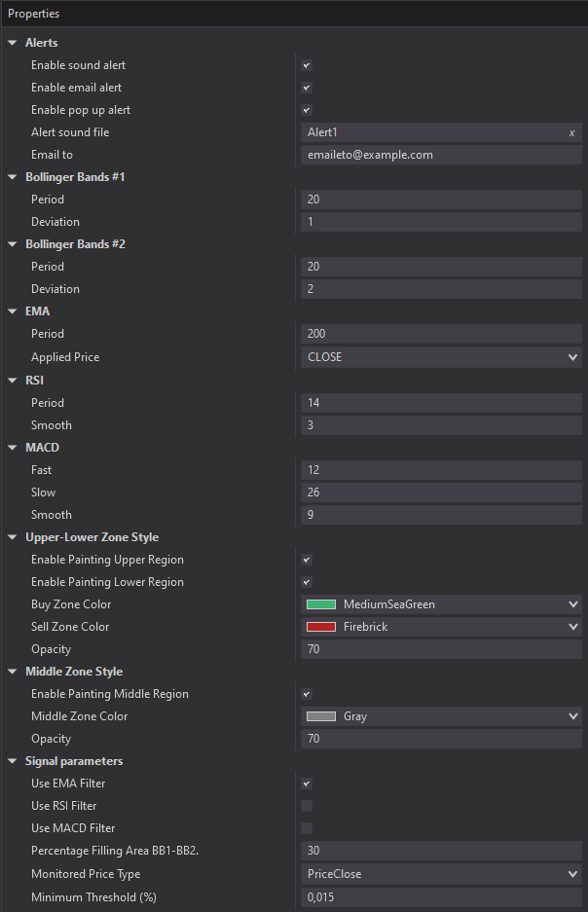
Task: Collapse the Signal parameters group
Action: tap(13, 761)
